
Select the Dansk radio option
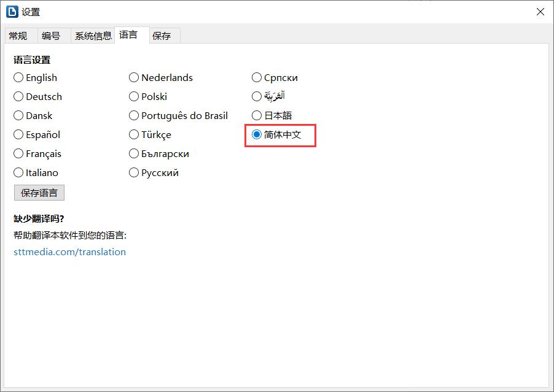pyautogui.click(x=33, y=116)
